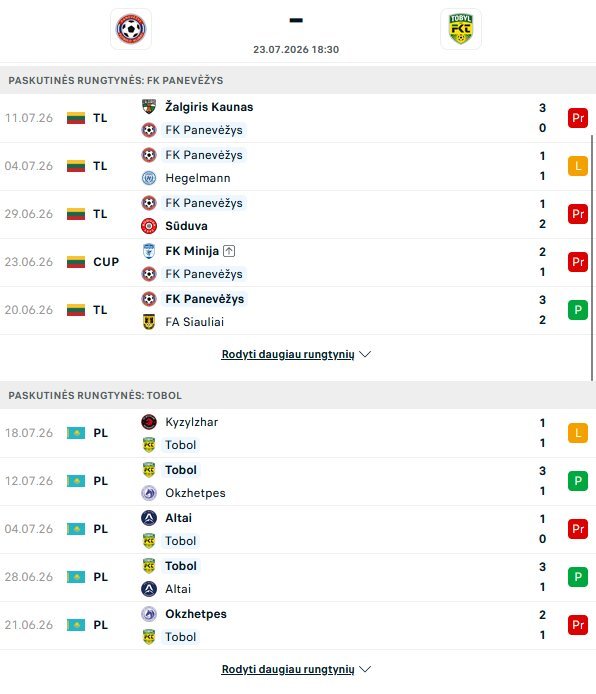The height and width of the screenshot is (694, 596).
Task: Click the Kazakhstan flag in 21.06.26 row
Action: point(76,625)
